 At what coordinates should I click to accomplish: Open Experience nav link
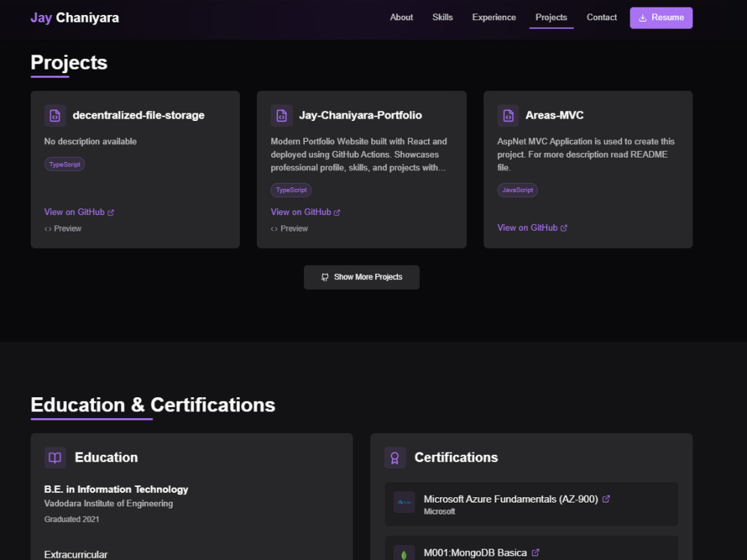494,18
